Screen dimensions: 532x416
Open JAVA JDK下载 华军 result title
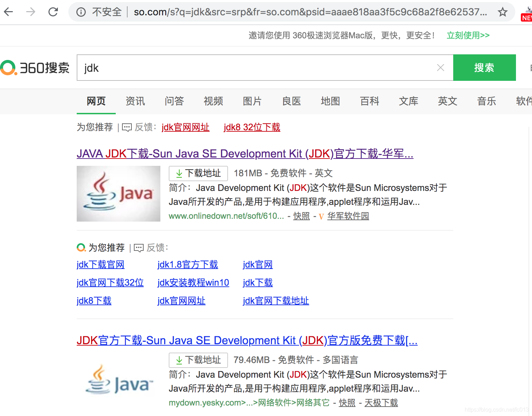click(x=245, y=154)
